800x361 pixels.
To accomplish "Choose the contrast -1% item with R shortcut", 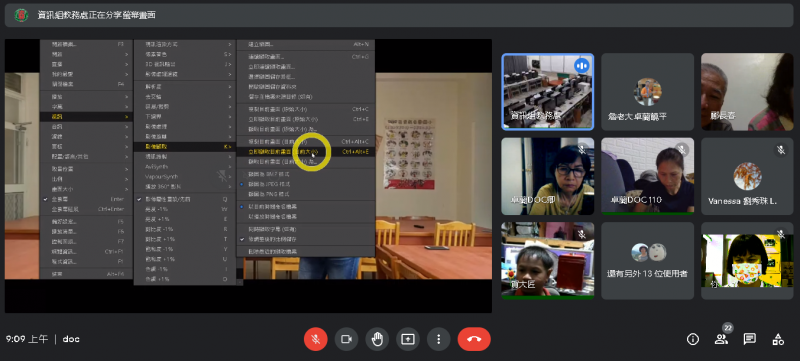I will coord(185,229).
